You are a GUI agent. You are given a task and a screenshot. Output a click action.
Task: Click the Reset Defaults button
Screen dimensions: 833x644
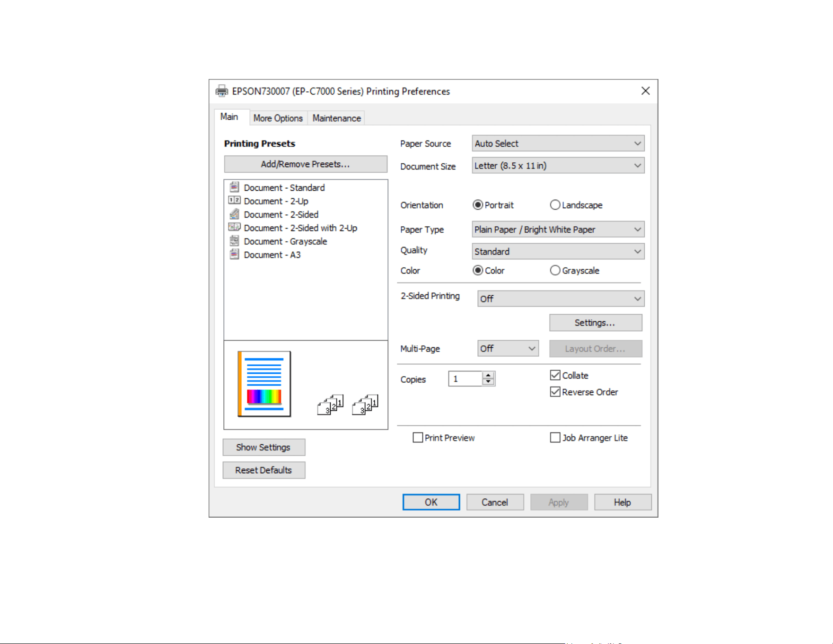pos(264,470)
